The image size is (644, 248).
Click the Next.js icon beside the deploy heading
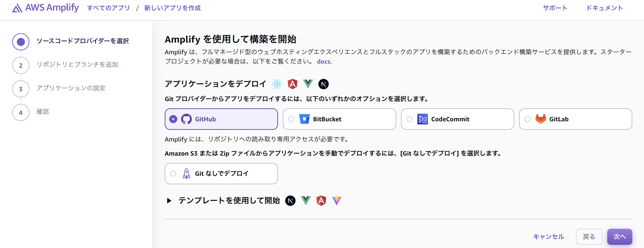click(x=323, y=84)
